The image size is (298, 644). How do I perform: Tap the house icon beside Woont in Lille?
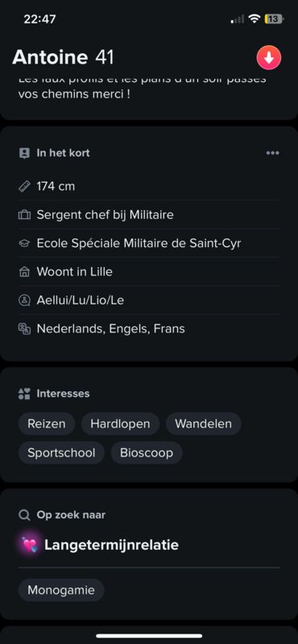click(x=25, y=272)
